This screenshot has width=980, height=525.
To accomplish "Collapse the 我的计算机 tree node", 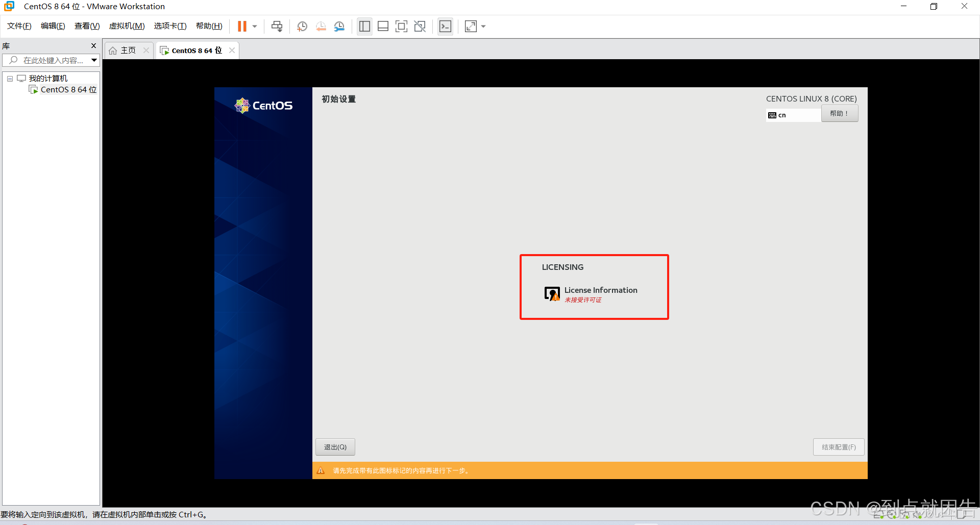I will [x=10, y=79].
